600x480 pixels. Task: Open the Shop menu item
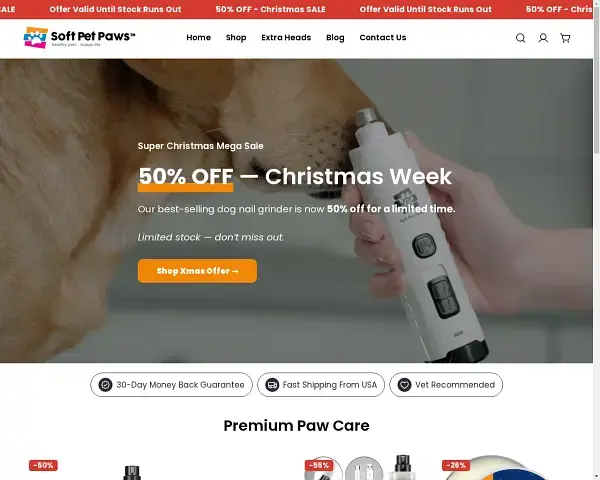(236, 38)
